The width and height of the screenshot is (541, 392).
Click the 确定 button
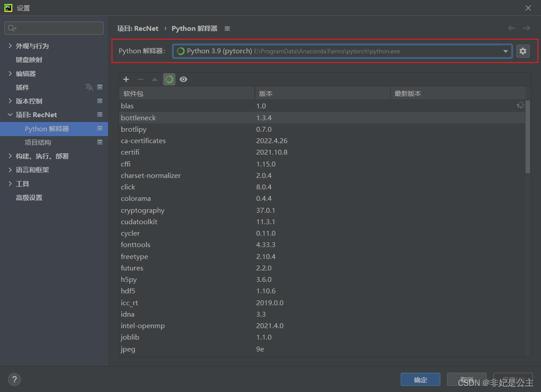coord(420,380)
